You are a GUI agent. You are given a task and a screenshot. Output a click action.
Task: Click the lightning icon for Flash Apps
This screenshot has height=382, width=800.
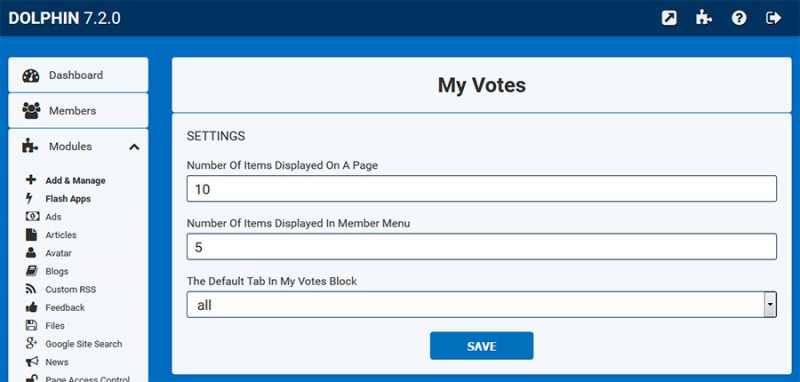pyautogui.click(x=30, y=198)
